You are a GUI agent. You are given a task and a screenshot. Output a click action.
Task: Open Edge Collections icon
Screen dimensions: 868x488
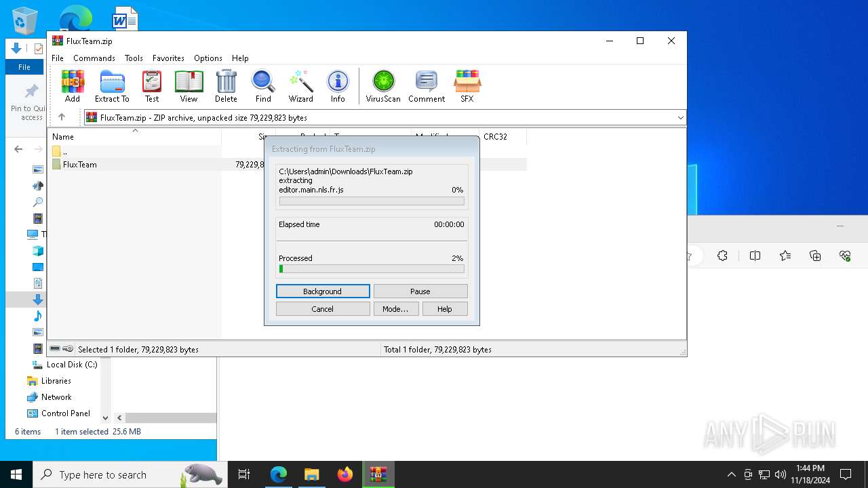[815, 256]
